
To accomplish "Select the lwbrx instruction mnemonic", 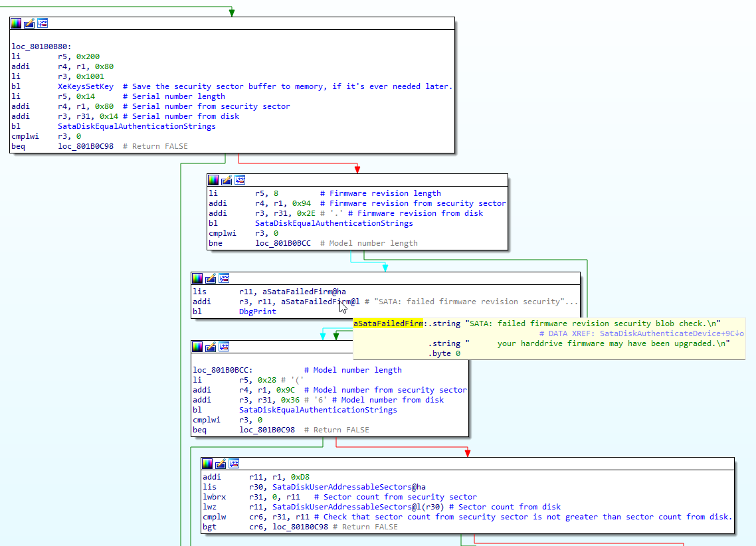I will click(214, 498).
